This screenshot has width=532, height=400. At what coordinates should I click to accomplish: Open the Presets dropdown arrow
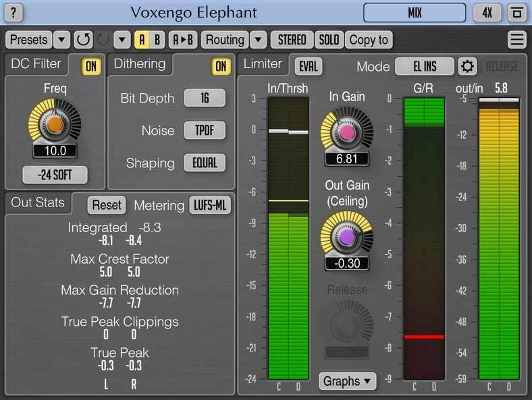pos(61,40)
